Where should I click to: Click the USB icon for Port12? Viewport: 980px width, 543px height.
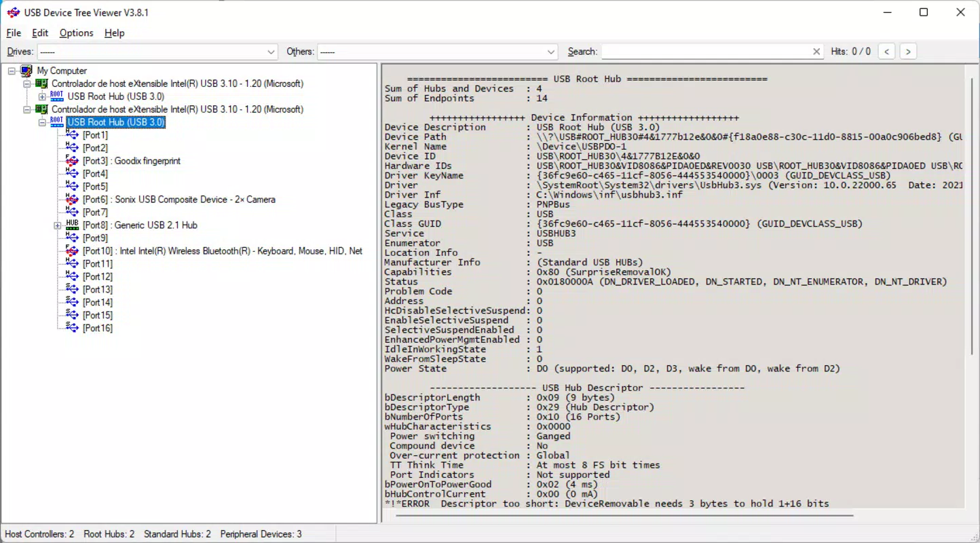point(72,276)
